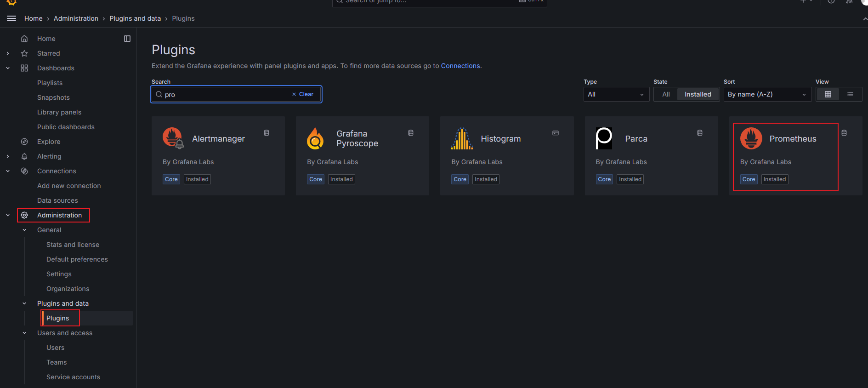Open Service accounts
The image size is (868, 388).
coord(73,377)
